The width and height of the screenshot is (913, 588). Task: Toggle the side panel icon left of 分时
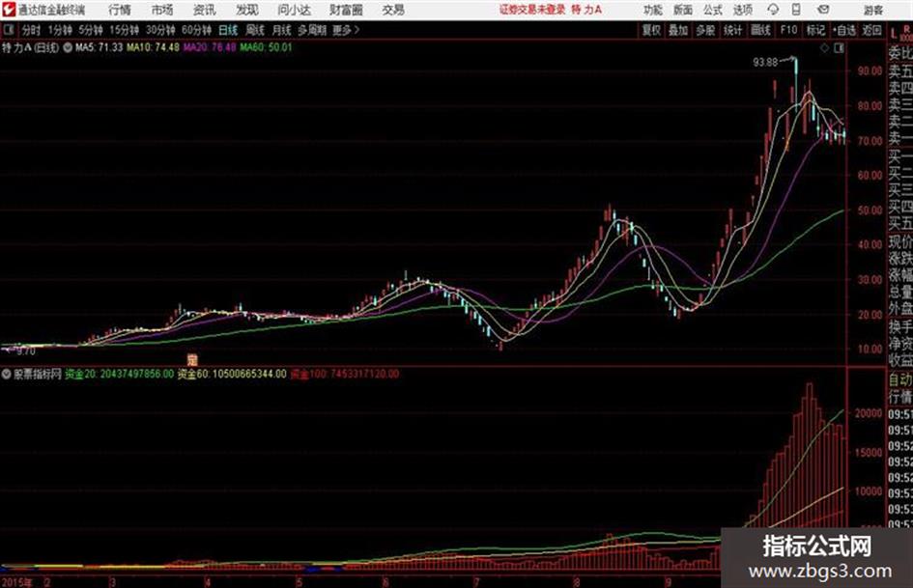point(8,30)
